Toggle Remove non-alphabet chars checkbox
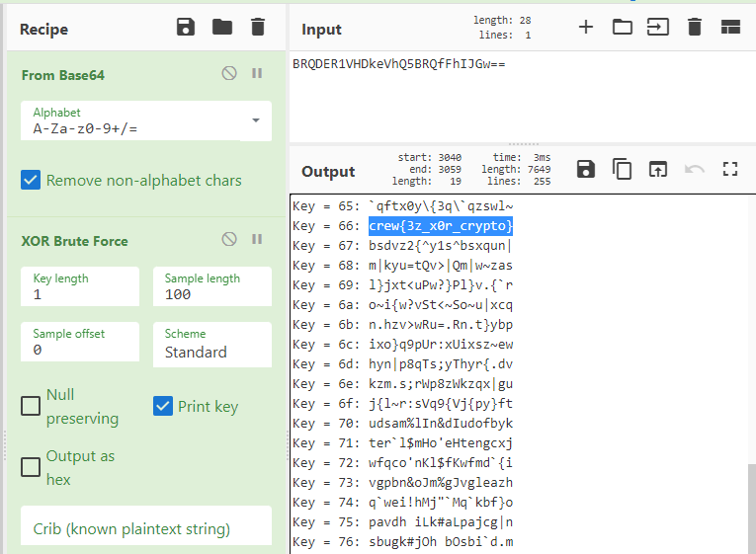 coord(31,180)
